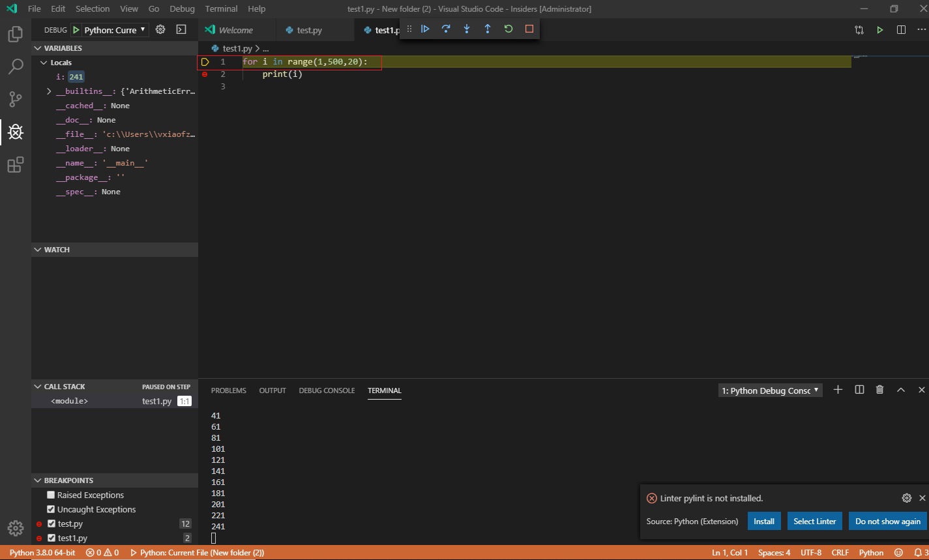The image size is (929, 560).
Task: Open the Selection menu
Action: coord(93,9)
